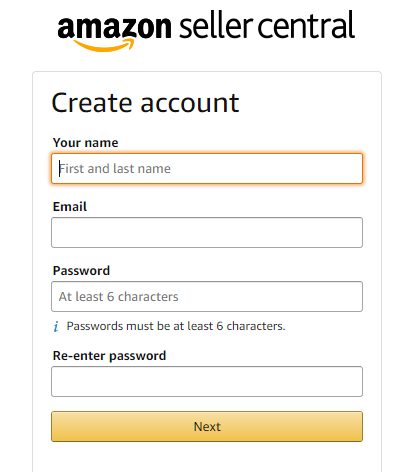Click the "Passwords must be at least 6 characters" hint
Screen dimensions: 414x472
176,326
